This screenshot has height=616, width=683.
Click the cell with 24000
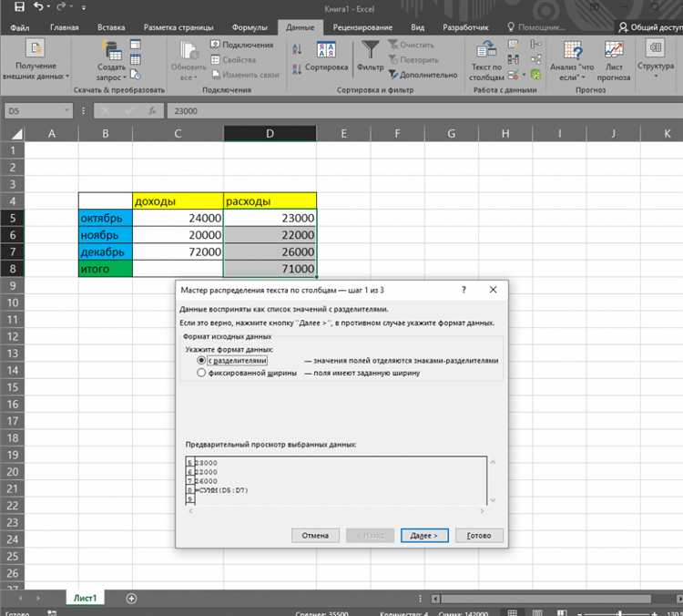[178, 218]
